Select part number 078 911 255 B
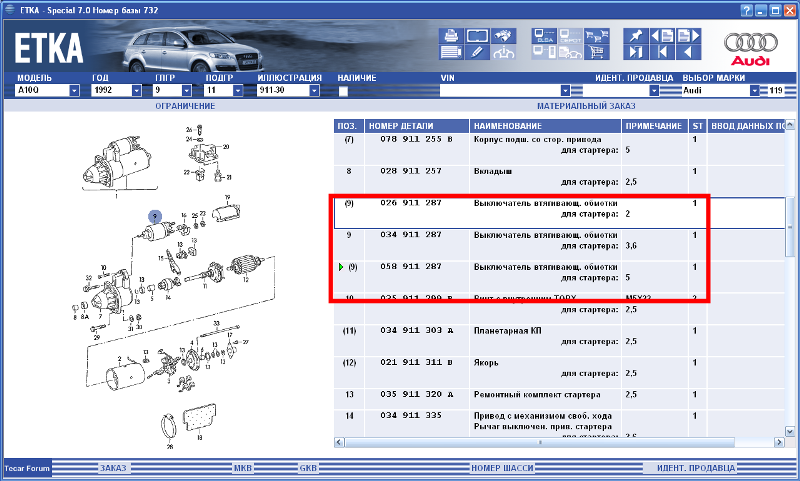The width and height of the screenshot is (800, 481). click(x=416, y=139)
